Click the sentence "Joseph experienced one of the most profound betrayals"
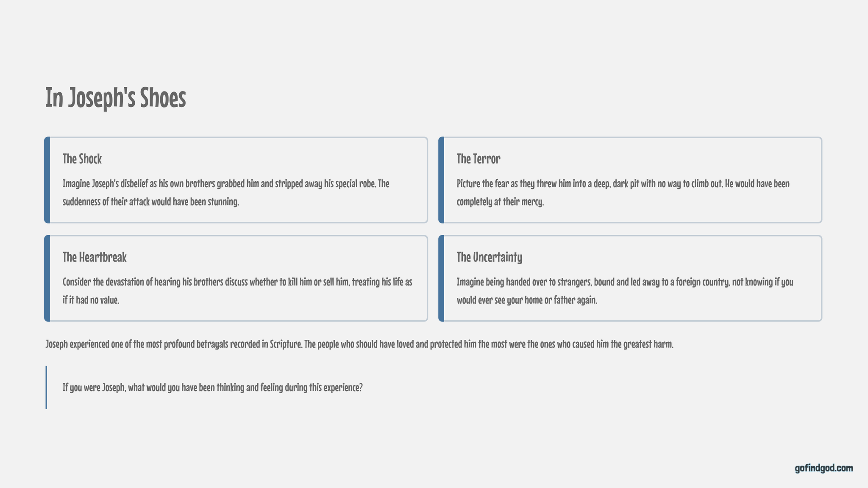 (174, 344)
